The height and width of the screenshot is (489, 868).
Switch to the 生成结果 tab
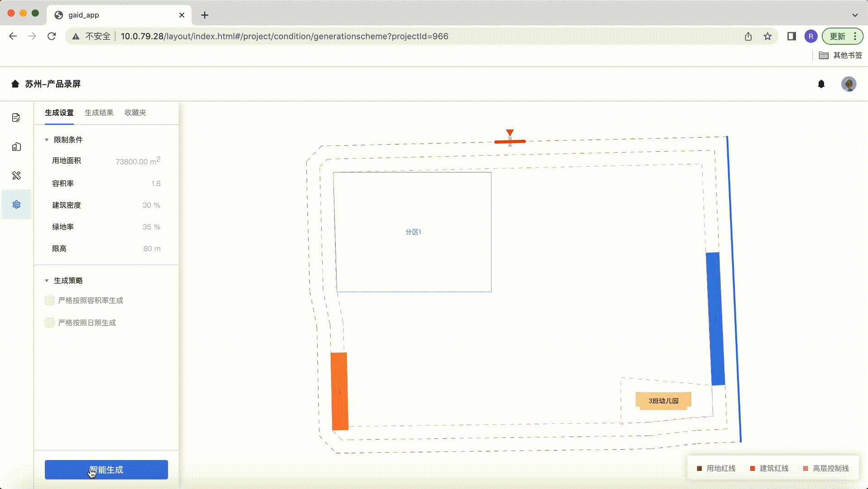[99, 113]
